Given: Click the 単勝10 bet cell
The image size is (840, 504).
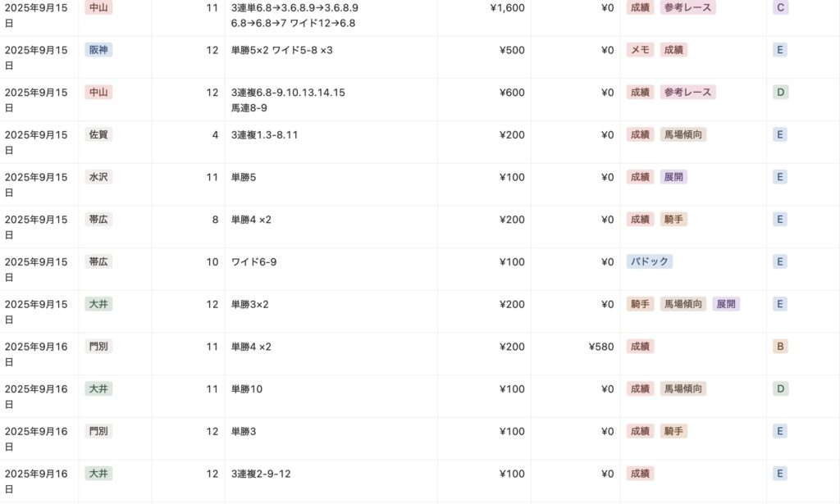Looking at the screenshot, I should [246, 389].
